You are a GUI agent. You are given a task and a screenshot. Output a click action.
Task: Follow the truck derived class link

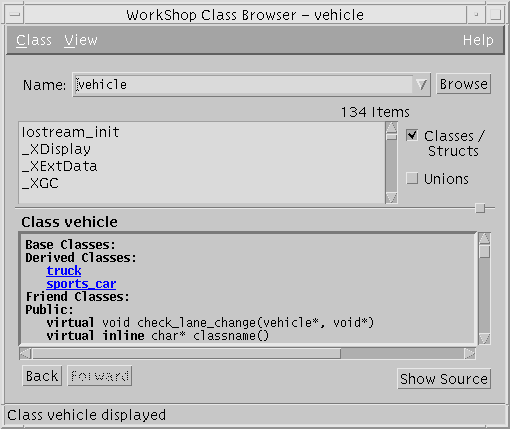coord(64,271)
